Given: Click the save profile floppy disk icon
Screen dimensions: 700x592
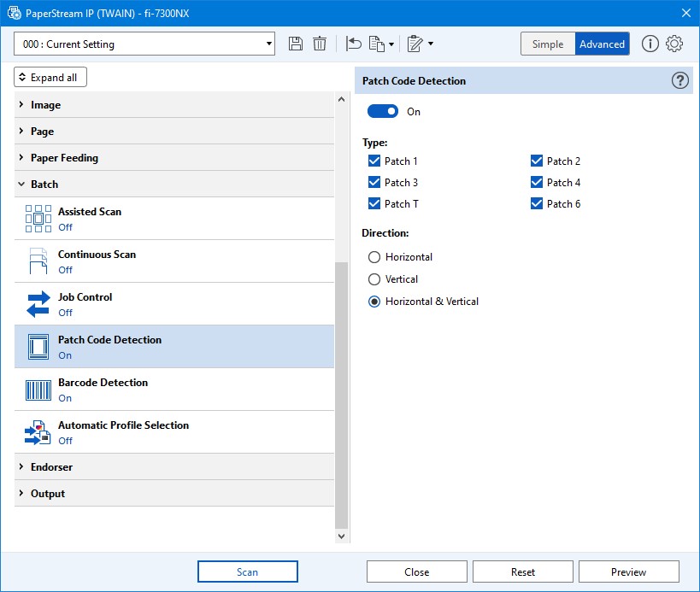Looking at the screenshot, I should tap(296, 44).
